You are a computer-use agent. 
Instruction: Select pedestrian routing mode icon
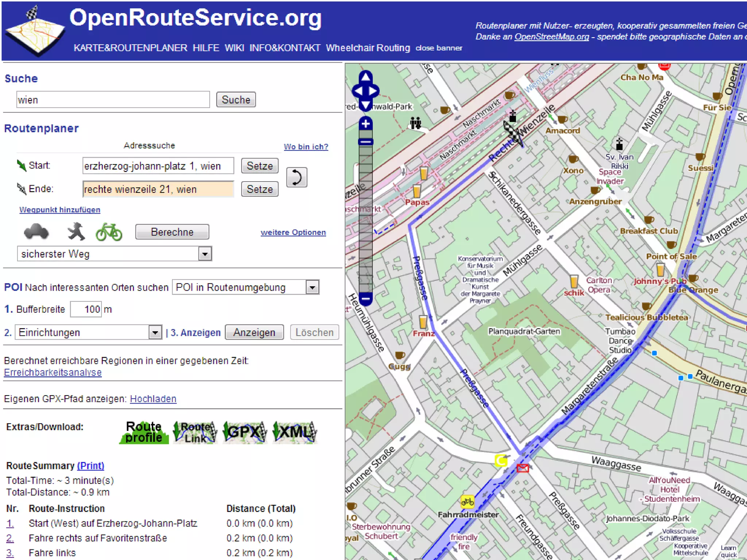(76, 232)
